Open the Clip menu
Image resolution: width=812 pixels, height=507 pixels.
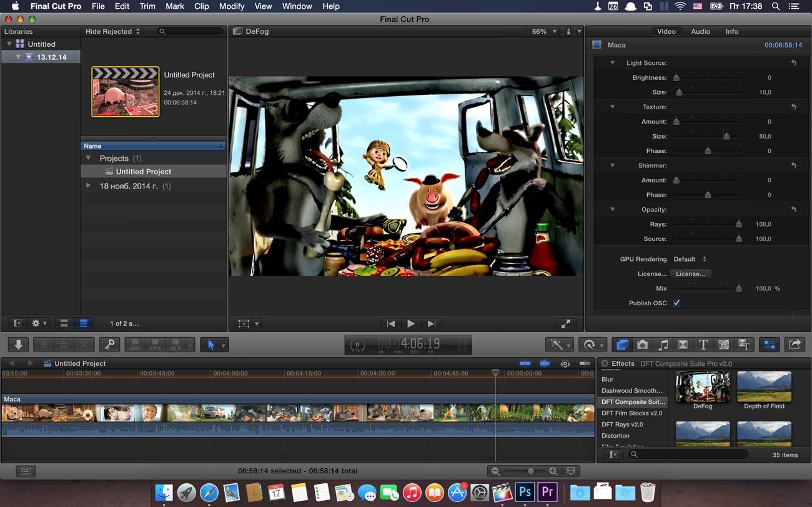(202, 6)
